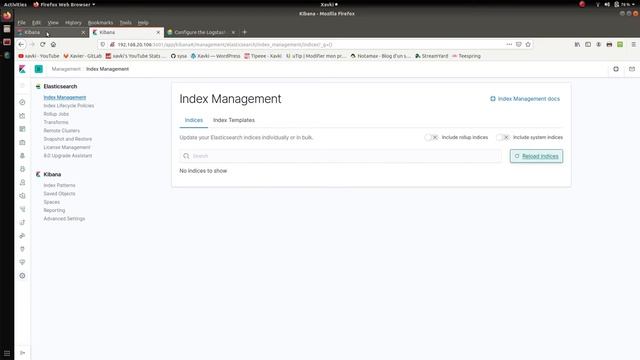Image resolution: width=640 pixels, height=360 pixels.
Task: Open Remote Clusters link
Action: click(62, 131)
